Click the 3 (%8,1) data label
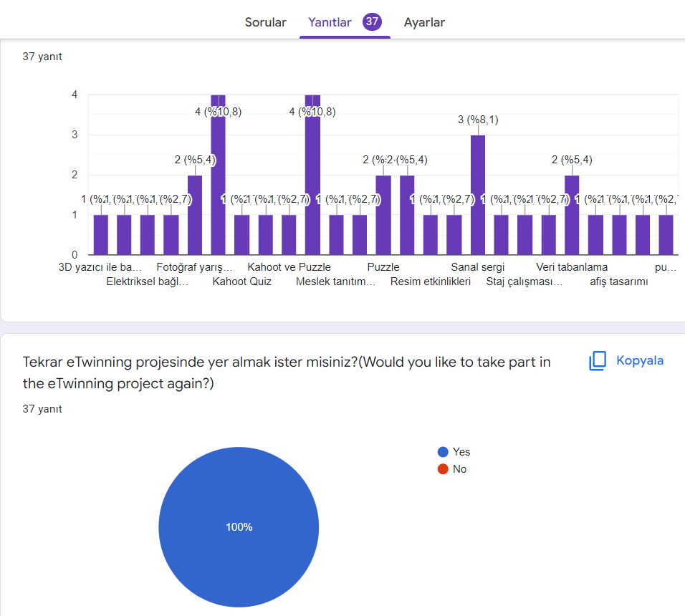The image size is (685, 616). 478,120
